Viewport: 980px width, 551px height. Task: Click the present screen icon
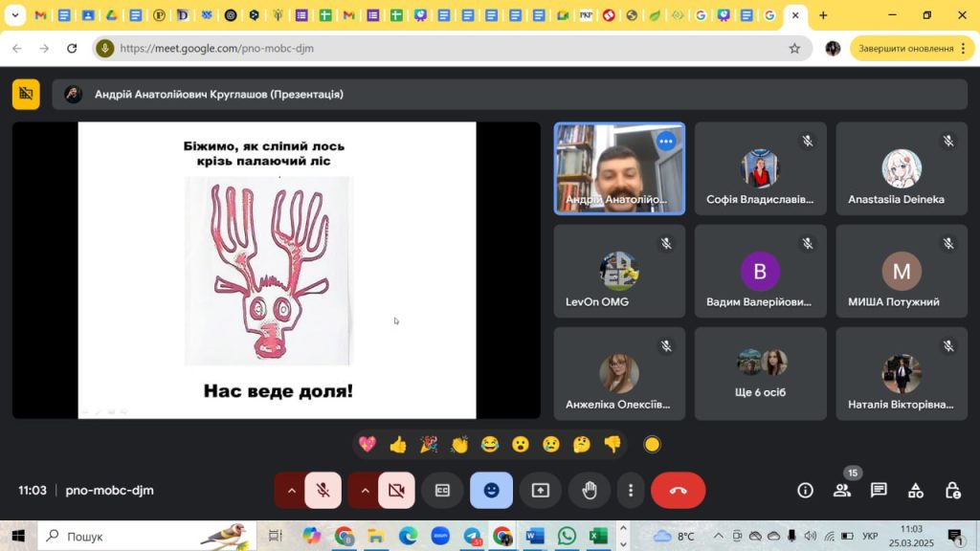[x=541, y=491]
